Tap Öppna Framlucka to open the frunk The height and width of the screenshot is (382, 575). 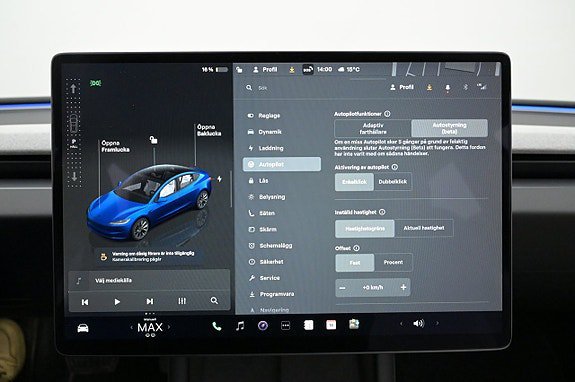tap(115, 146)
